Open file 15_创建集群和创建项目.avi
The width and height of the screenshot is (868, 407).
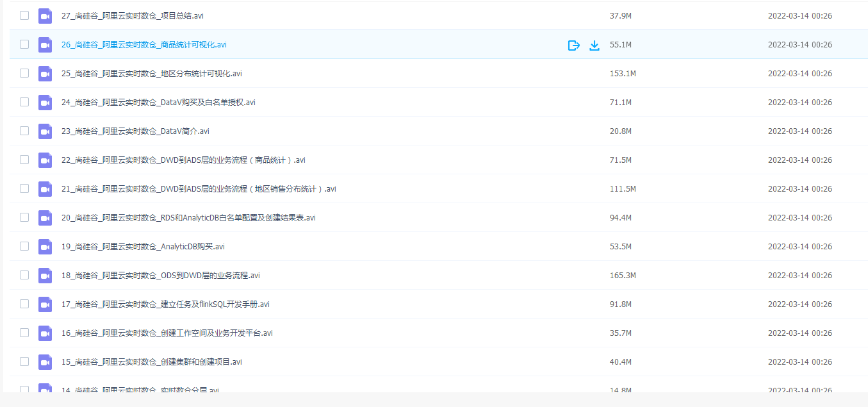pos(152,362)
